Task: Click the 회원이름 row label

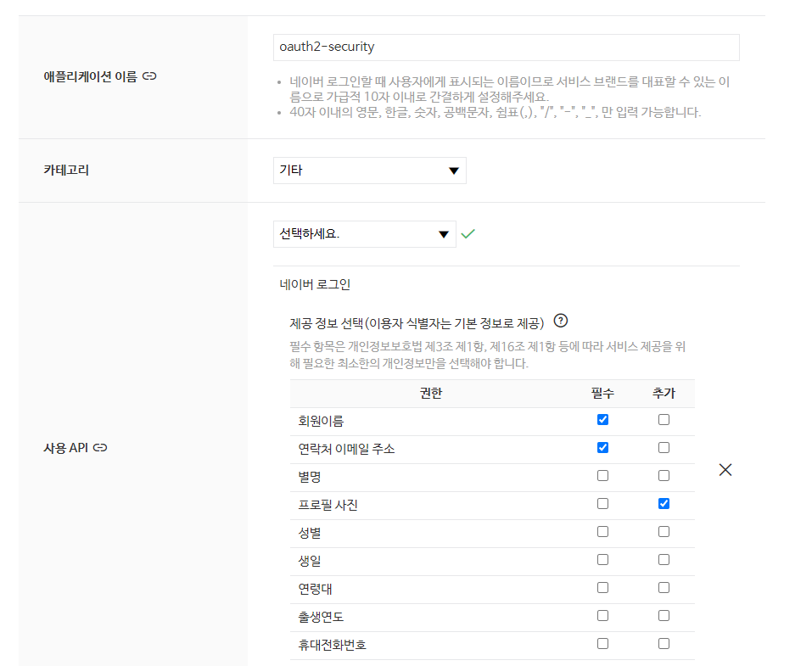Action: click(x=321, y=421)
